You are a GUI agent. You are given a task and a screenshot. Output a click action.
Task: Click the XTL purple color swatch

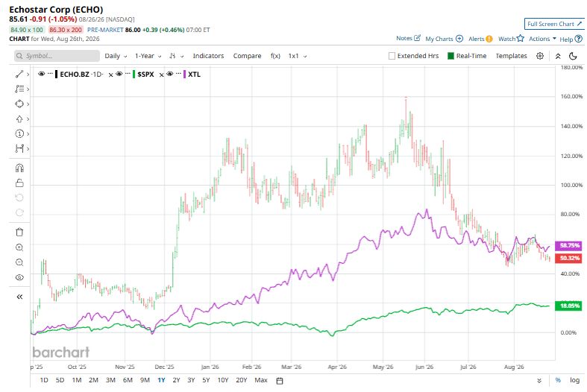184,74
